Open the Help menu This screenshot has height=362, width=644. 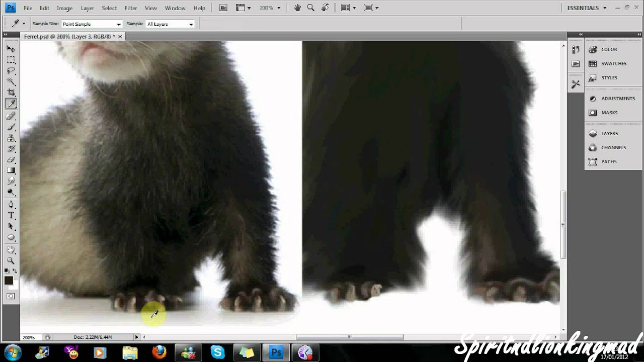tap(199, 8)
